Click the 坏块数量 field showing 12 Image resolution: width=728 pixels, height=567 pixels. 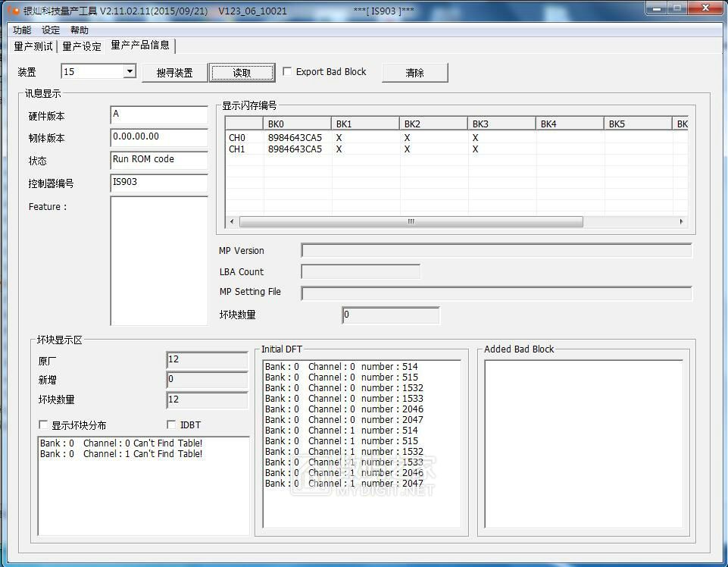pyautogui.click(x=207, y=399)
